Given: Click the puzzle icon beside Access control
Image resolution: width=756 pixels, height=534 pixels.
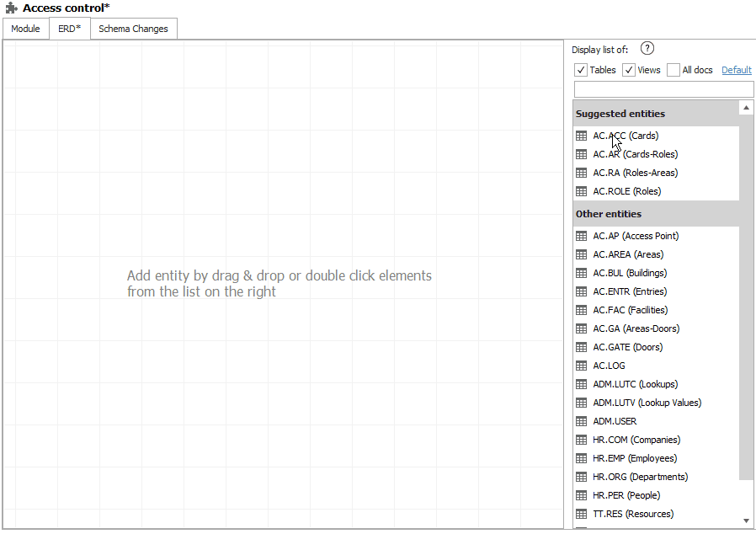Looking at the screenshot, I should click(10, 8).
